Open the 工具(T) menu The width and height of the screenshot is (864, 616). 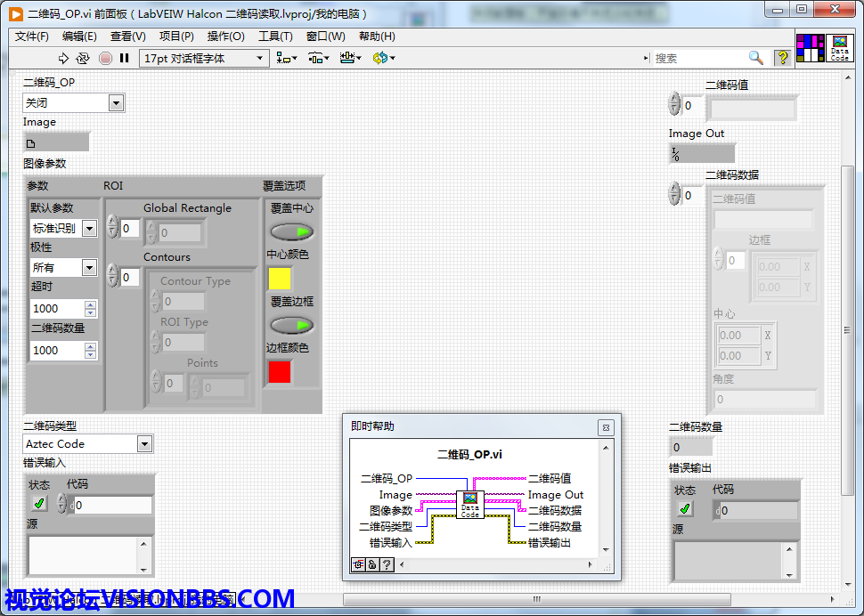275,36
